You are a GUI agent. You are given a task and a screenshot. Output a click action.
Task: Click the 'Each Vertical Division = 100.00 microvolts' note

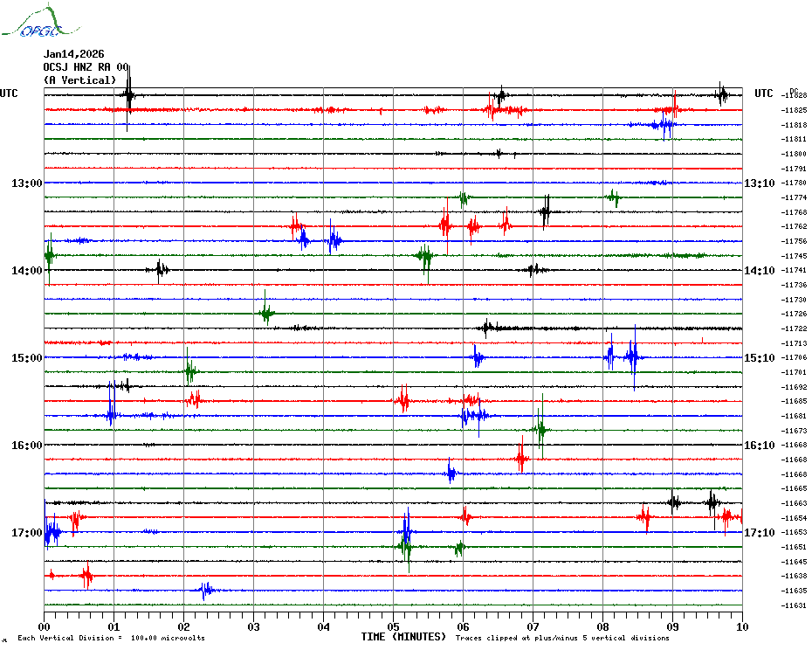[111, 639]
